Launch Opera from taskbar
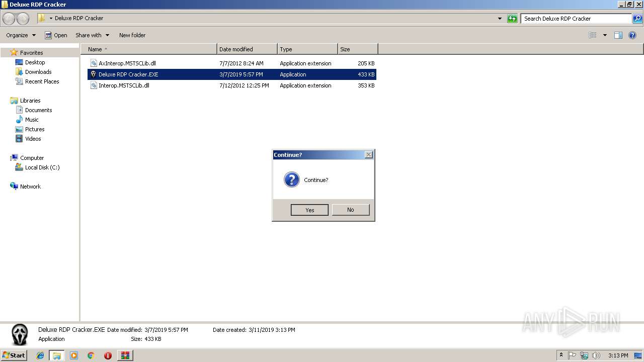 (x=108, y=355)
